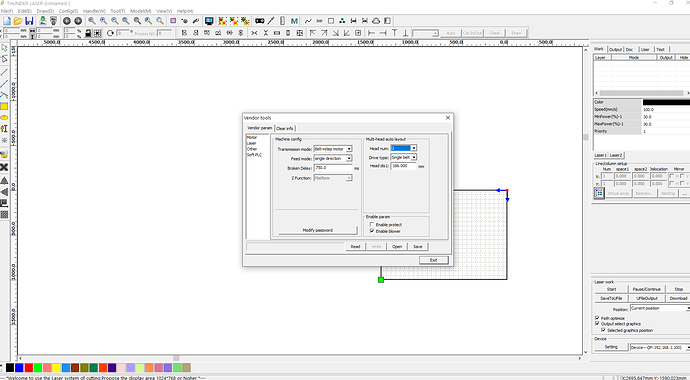Toggle the Path optimize checkbox
The image size is (690, 380).
(597, 318)
